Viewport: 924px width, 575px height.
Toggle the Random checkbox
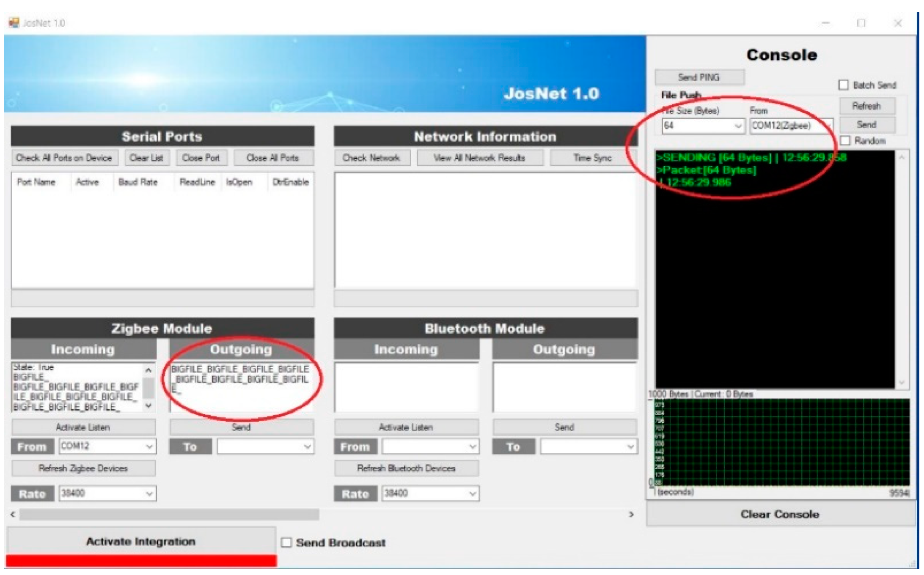click(x=845, y=140)
